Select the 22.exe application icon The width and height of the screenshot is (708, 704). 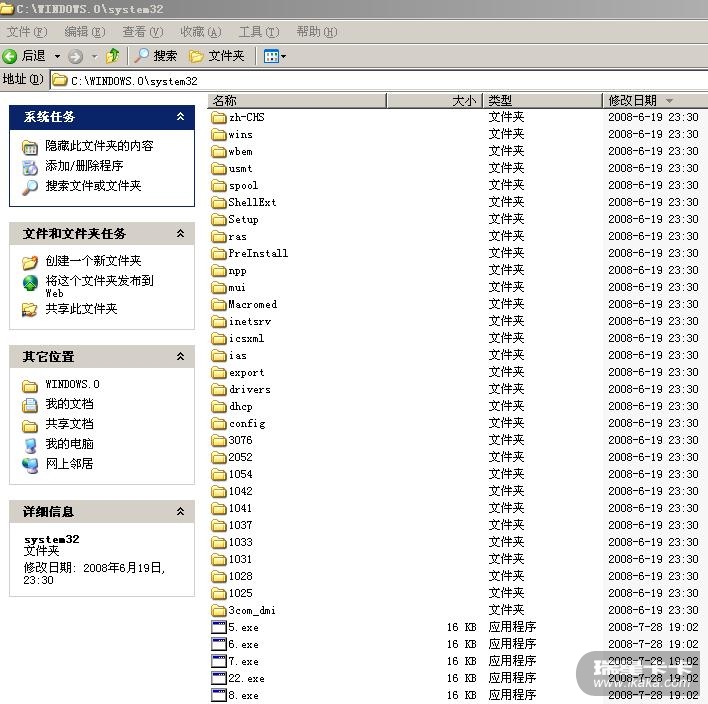[x=219, y=678]
